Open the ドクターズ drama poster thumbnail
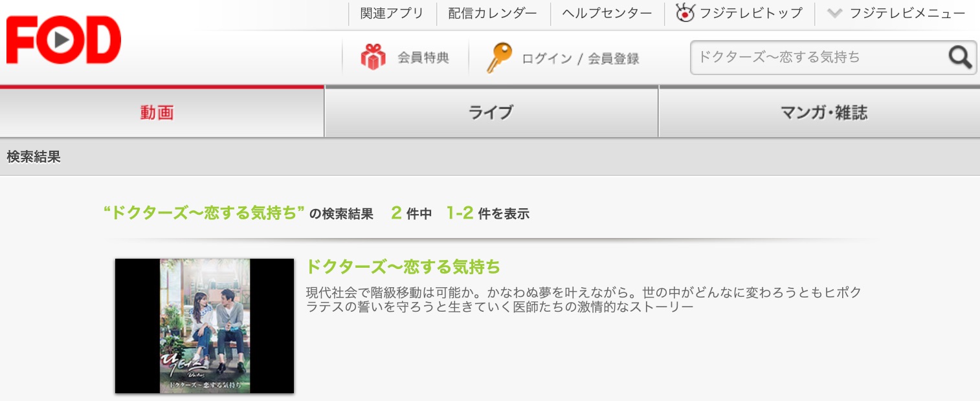Image resolution: width=980 pixels, height=401 pixels. click(205, 326)
